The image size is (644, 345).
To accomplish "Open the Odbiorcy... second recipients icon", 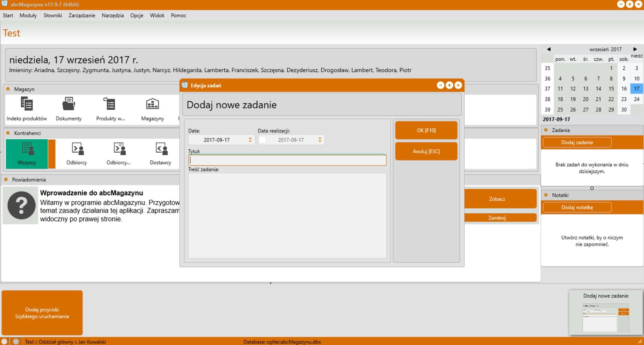I will (x=119, y=153).
